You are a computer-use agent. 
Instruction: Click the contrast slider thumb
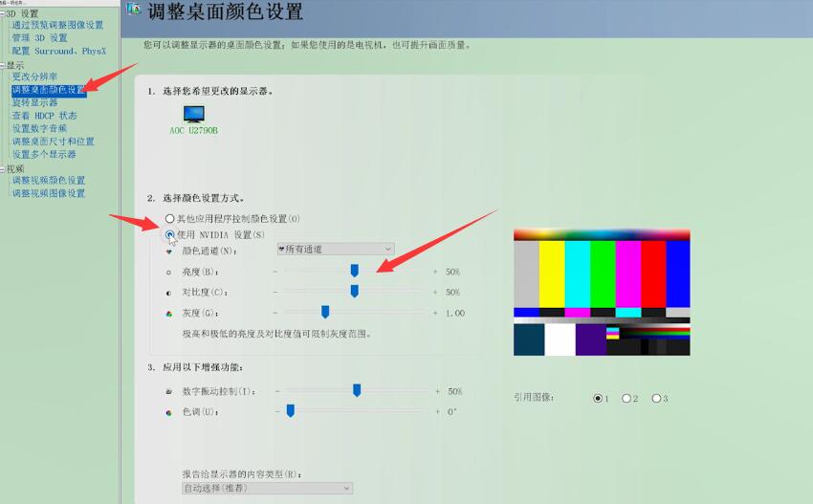tap(355, 291)
